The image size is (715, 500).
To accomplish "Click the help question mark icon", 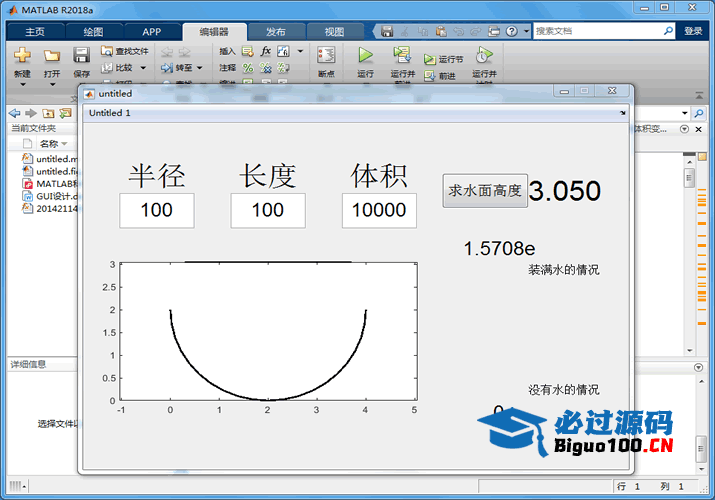I will point(512,31).
